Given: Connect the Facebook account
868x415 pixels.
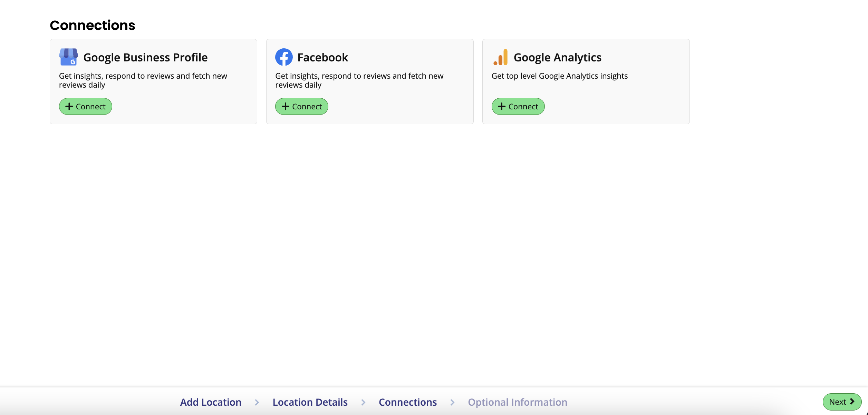Looking at the screenshot, I should (301, 106).
